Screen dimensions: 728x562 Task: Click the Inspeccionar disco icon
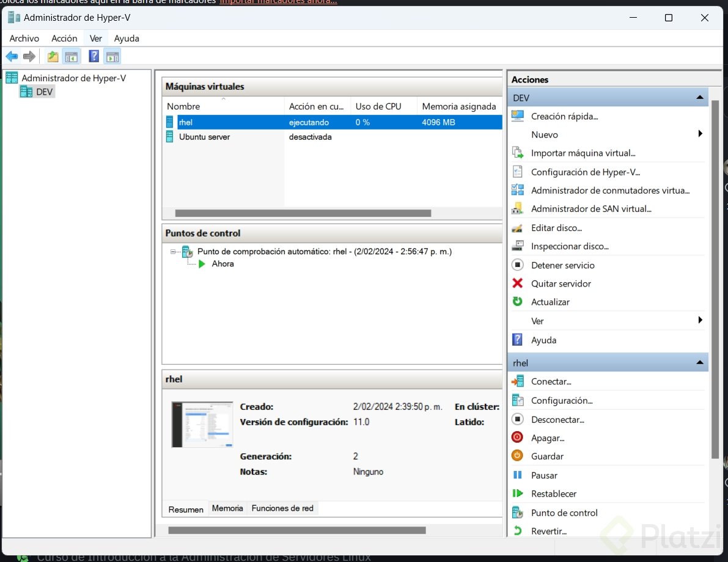(517, 246)
